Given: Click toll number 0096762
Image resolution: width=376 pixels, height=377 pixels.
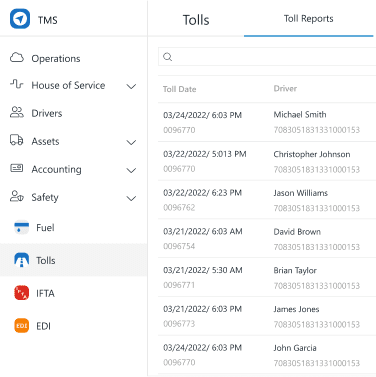Looking at the screenshot, I should coord(179,207).
